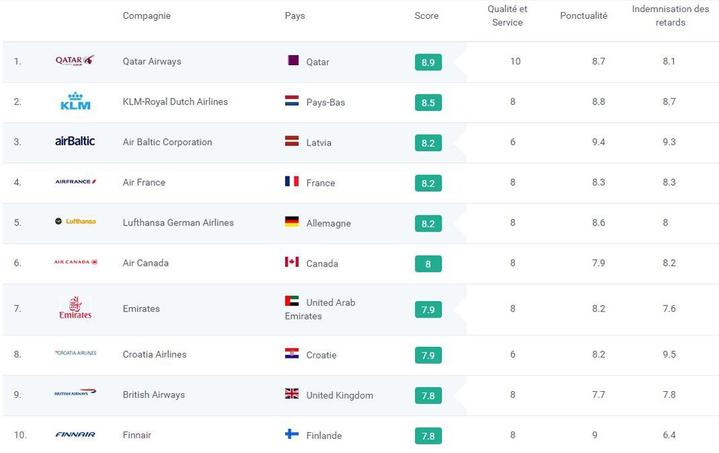Select the airBaltic logo

75,141
